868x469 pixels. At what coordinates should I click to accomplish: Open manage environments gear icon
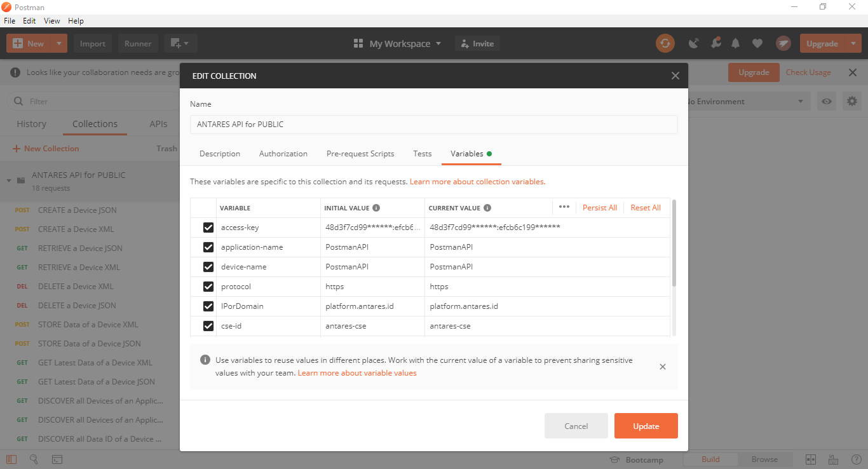[x=851, y=101]
